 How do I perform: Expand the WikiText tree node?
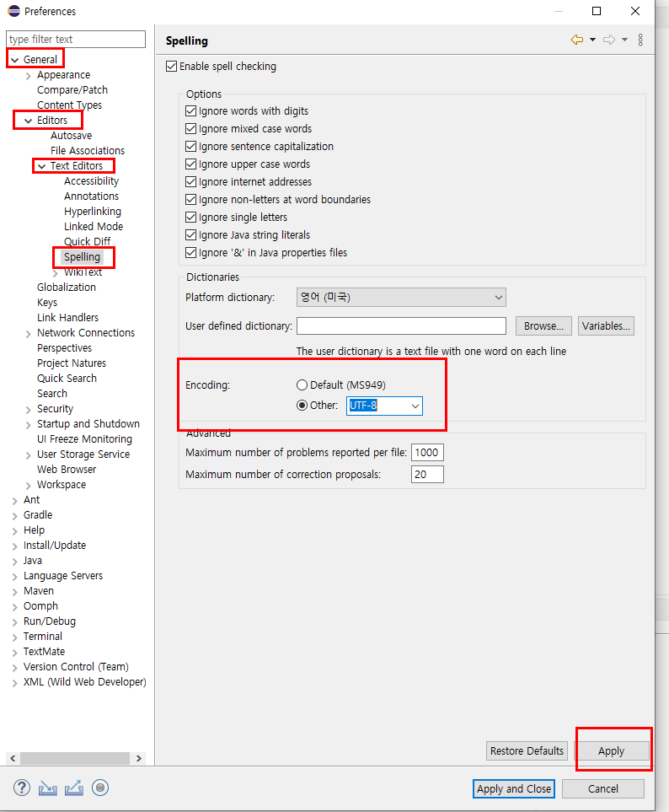55,273
